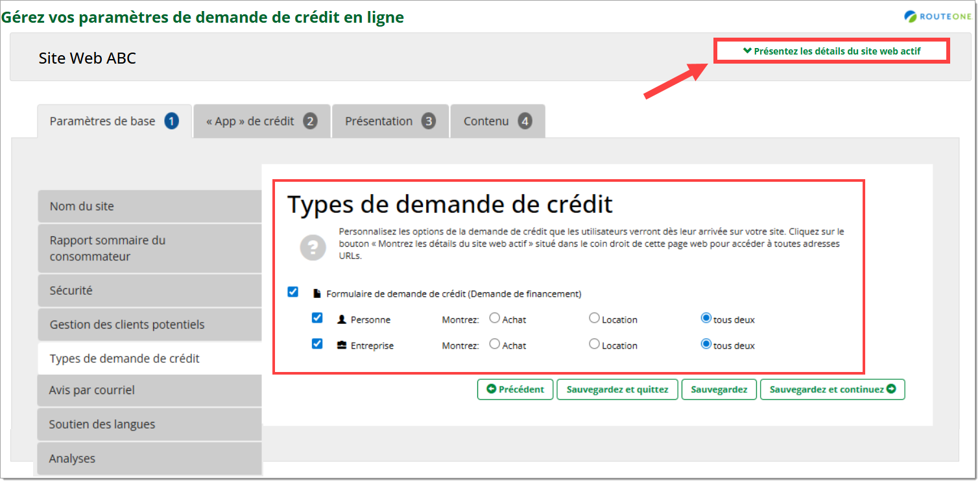The image size is (980, 483).
Task: Expand Présentez les détails du site web actif
Action: point(831,51)
